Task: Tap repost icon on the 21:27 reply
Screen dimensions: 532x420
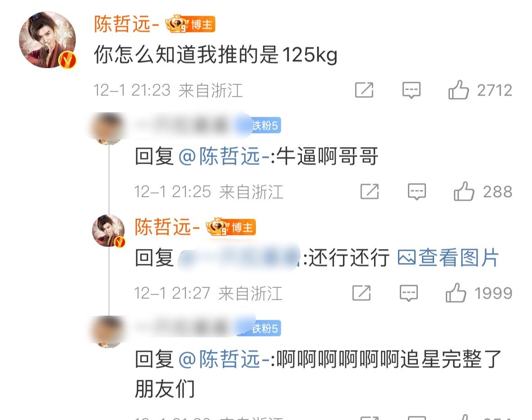Action: pos(361,293)
